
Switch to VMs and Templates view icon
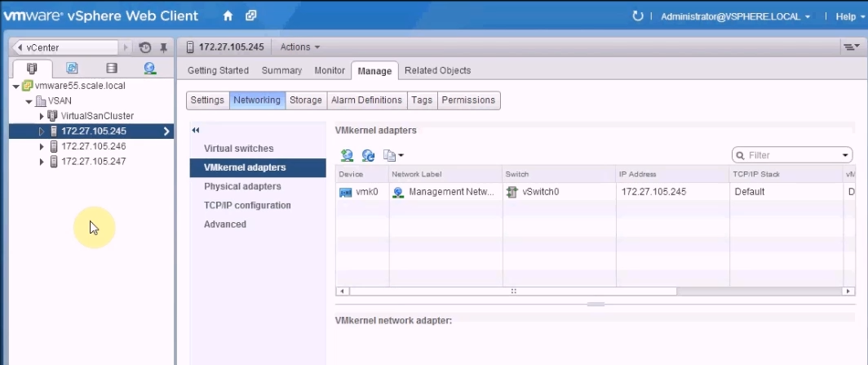[x=72, y=69]
